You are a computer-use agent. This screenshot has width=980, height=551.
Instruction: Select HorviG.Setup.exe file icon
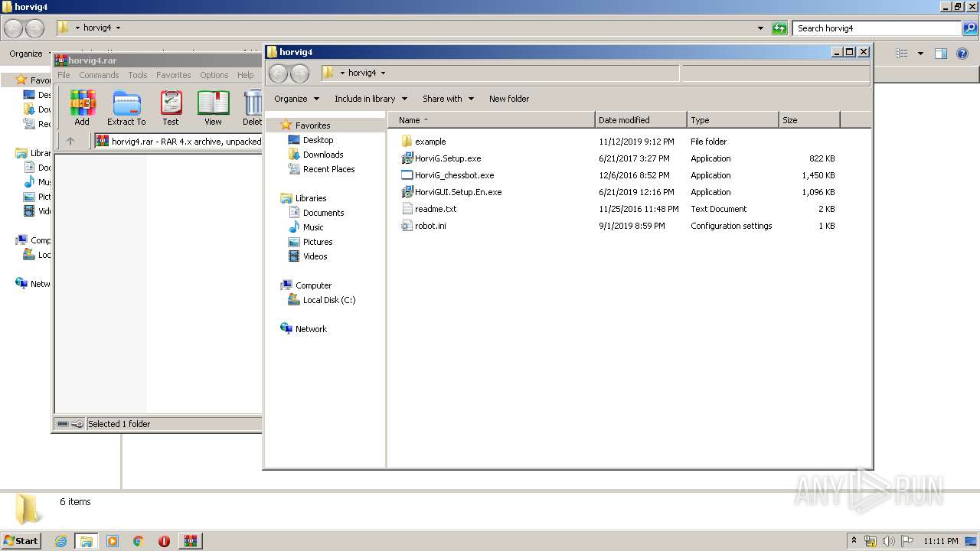tap(407, 158)
